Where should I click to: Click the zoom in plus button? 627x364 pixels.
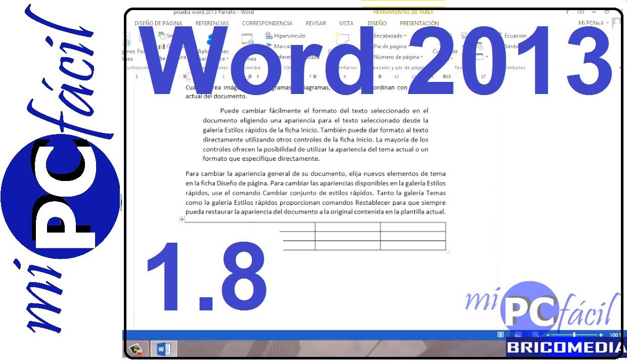[601, 335]
